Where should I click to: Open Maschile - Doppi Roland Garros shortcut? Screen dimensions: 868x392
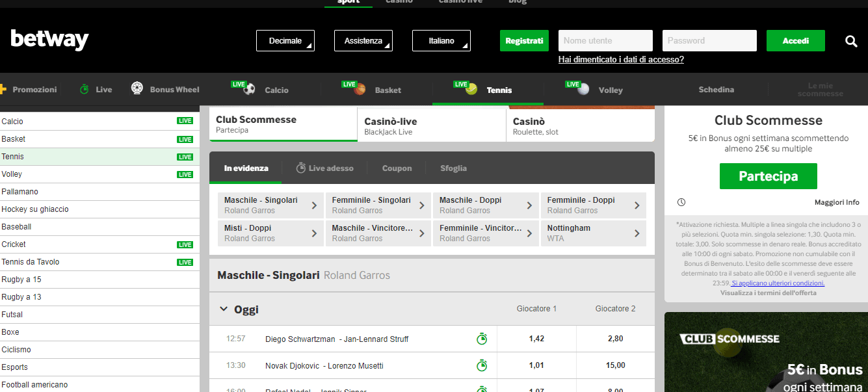pos(486,205)
